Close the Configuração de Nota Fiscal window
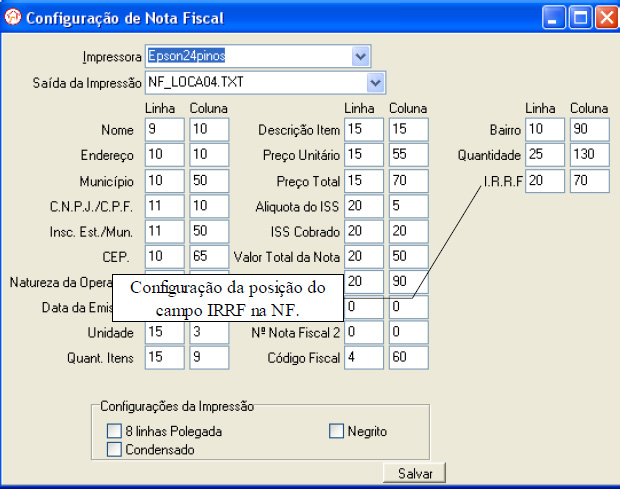620x489 pixels. point(606,17)
